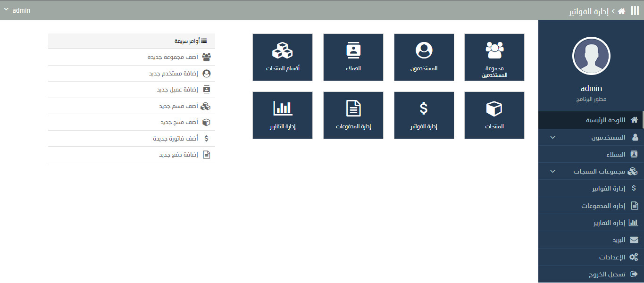Screen dimensions: 644x283
Task: Click the إضافة مستخدم جديد quick command
Action: [132, 74]
